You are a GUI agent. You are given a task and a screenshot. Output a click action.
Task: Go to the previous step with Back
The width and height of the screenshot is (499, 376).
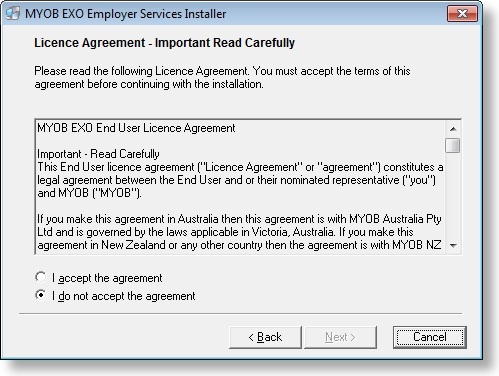265,337
